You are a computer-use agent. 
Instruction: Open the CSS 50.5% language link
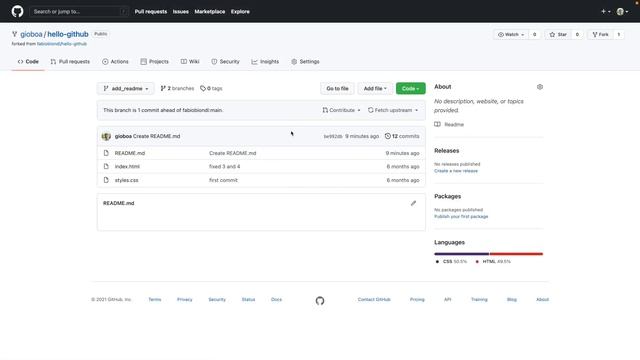coord(451,262)
